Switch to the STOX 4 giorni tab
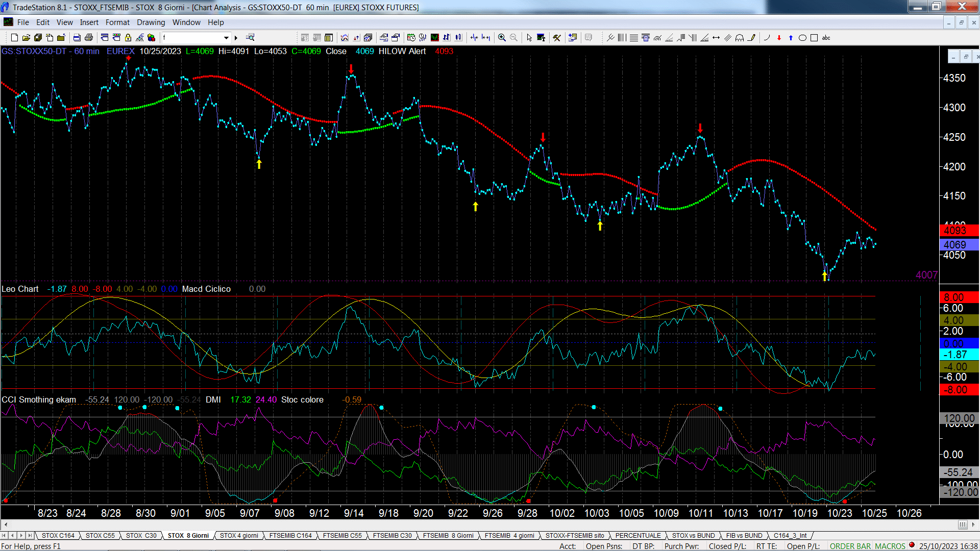 pyautogui.click(x=239, y=535)
